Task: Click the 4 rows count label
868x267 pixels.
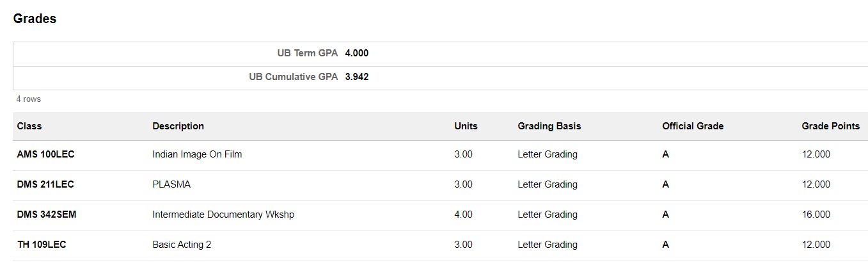Action: (29, 99)
